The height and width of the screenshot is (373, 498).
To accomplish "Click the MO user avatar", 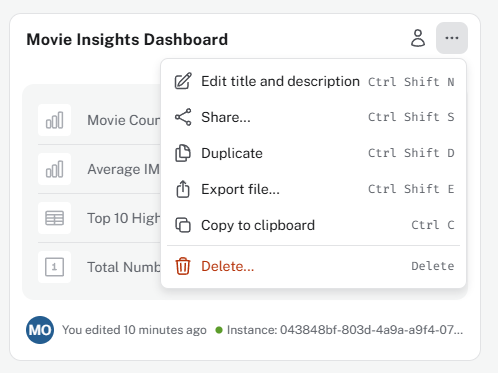I will [40, 330].
